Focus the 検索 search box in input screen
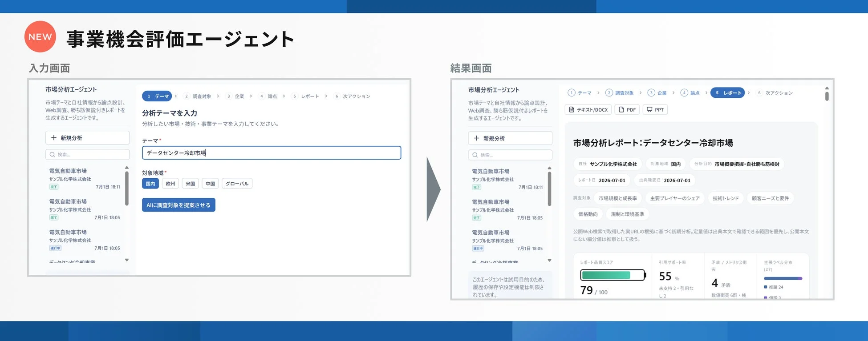This screenshot has height=341, width=868. (87, 155)
